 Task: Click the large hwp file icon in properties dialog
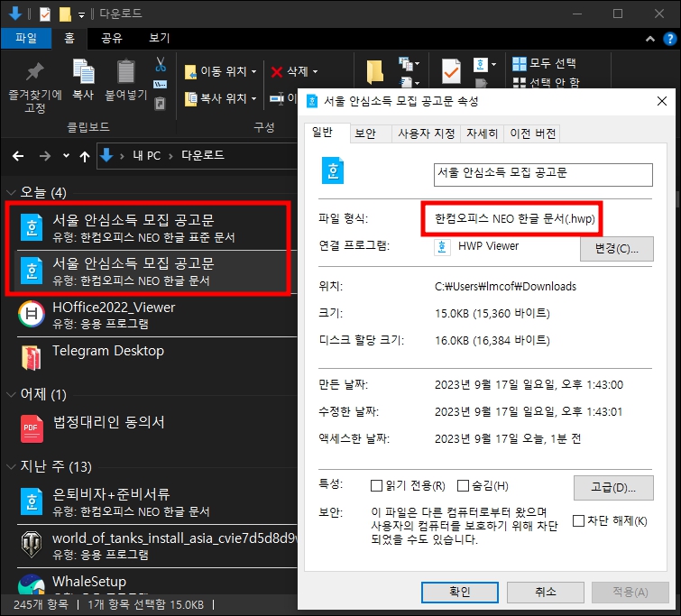tap(333, 170)
